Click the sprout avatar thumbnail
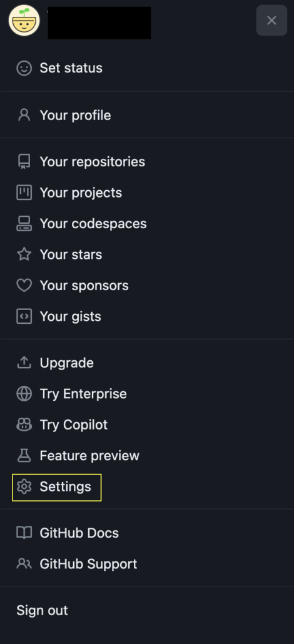 point(24,21)
